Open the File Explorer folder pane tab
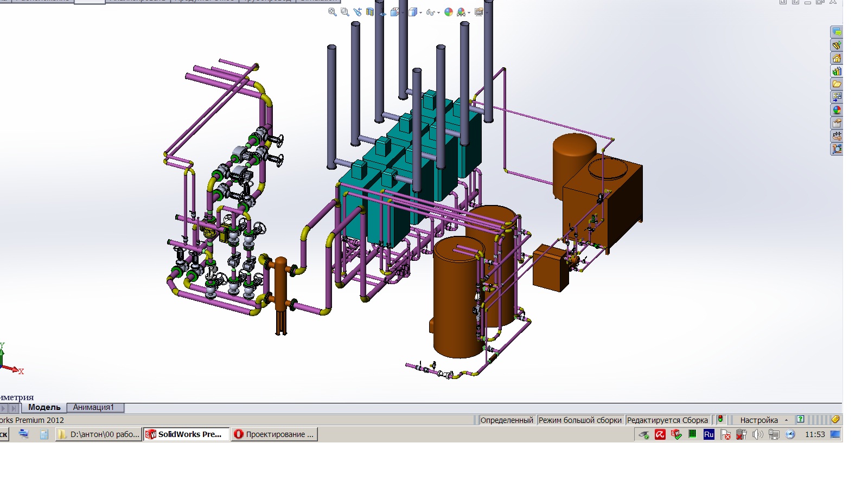Screen dimensions: 868x488 point(837,84)
